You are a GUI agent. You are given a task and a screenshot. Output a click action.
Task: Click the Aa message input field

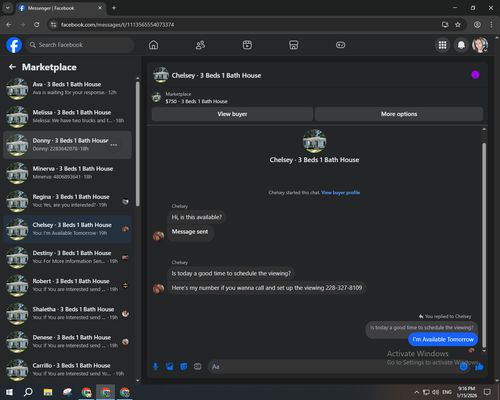(x=333, y=367)
